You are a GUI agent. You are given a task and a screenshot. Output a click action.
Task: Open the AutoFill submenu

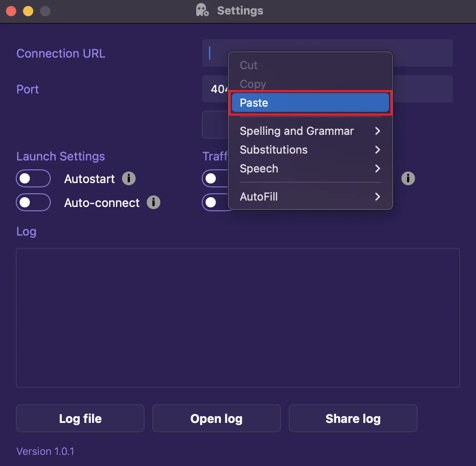pos(310,197)
